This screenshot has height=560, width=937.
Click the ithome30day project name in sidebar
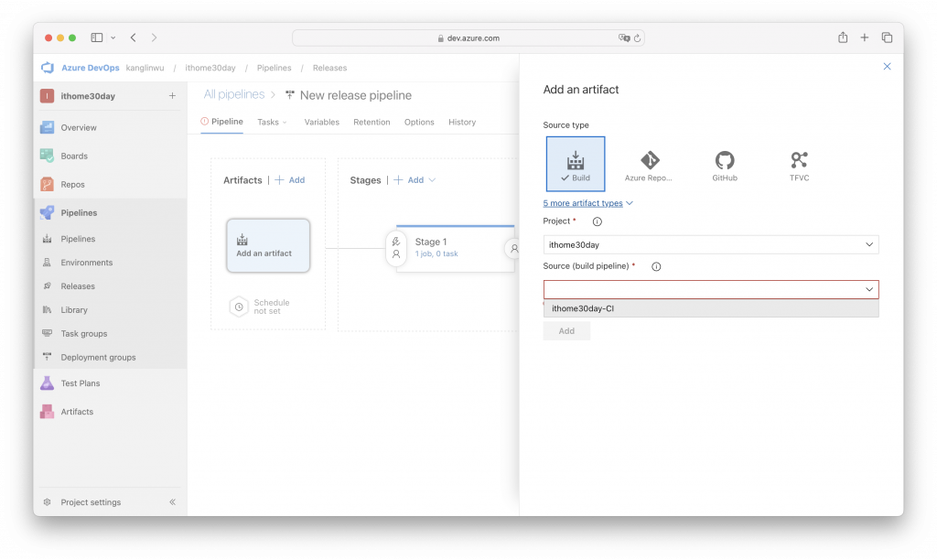point(87,96)
